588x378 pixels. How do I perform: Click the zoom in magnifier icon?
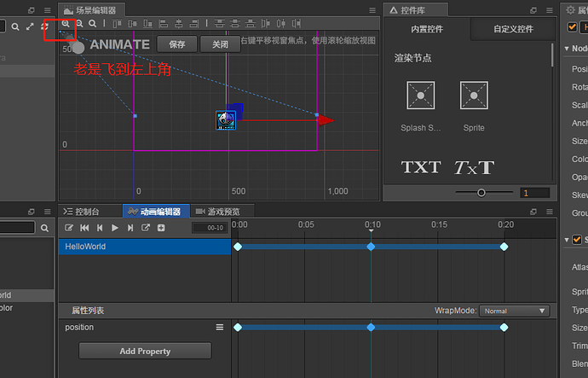pos(66,23)
